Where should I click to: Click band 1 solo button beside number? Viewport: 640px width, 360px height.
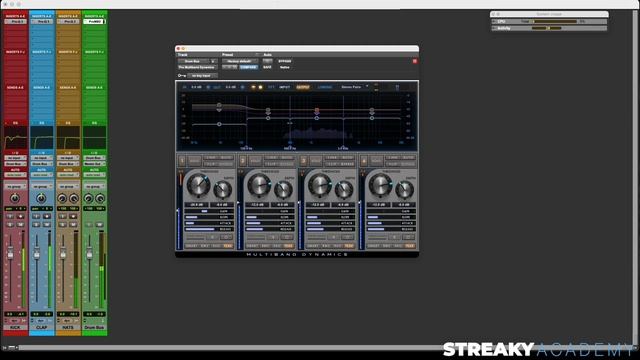(x=194, y=161)
